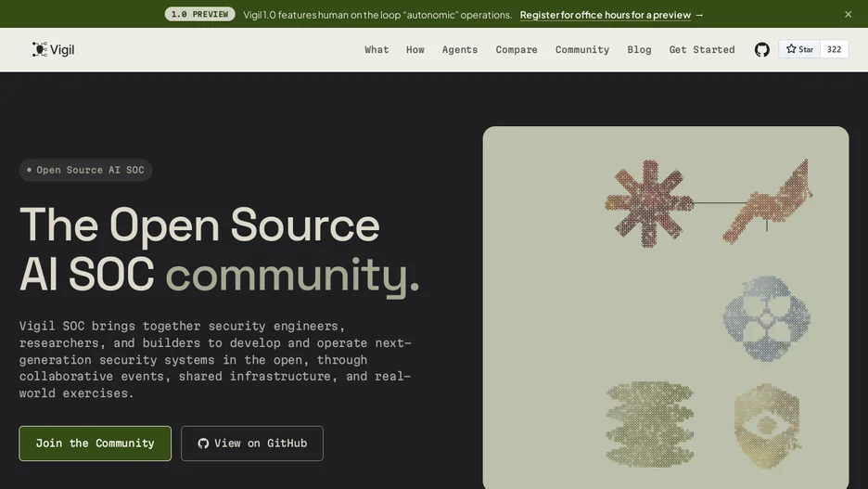Open the Get Started nav item
Image resolution: width=868 pixels, height=489 pixels.
click(702, 49)
